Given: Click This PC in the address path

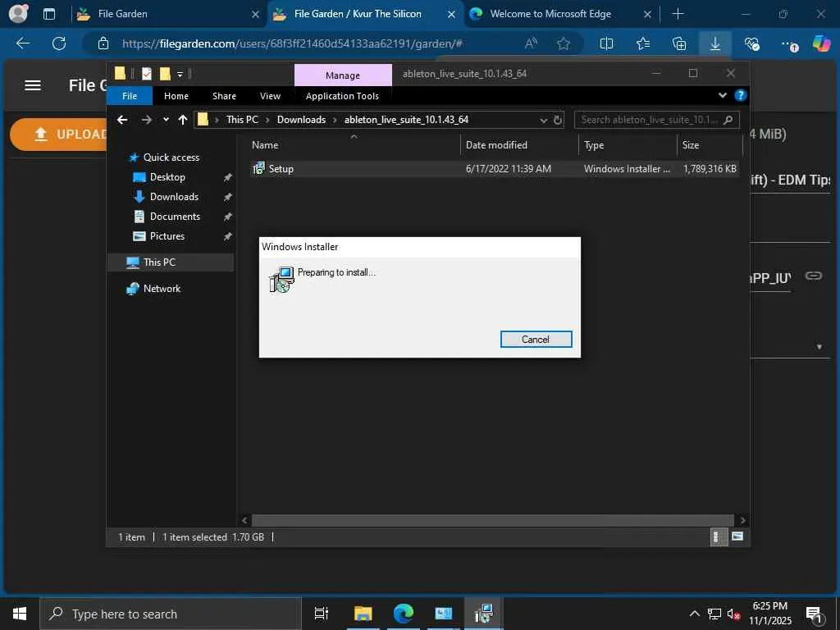Looking at the screenshot, I should [x=242, y=120].
